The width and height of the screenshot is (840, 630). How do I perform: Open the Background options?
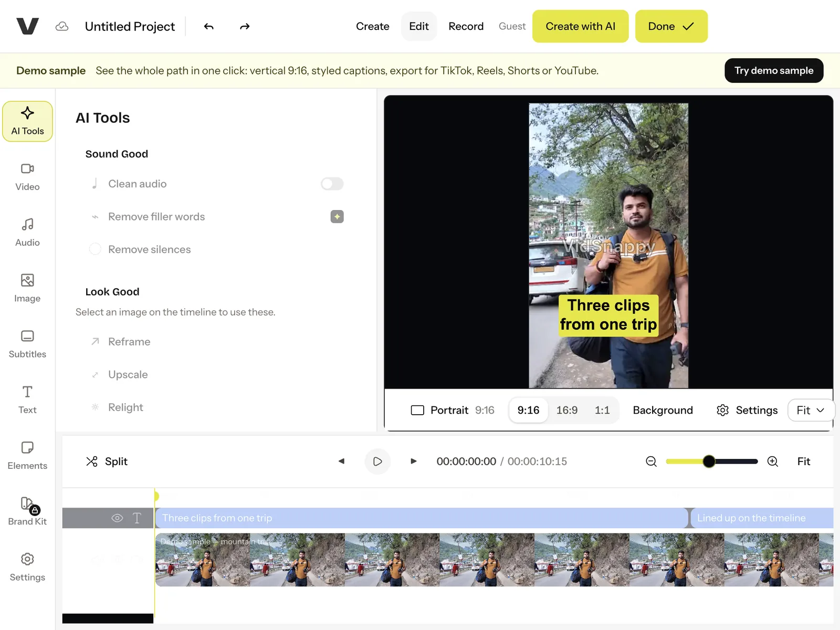[x=663, y=410]
